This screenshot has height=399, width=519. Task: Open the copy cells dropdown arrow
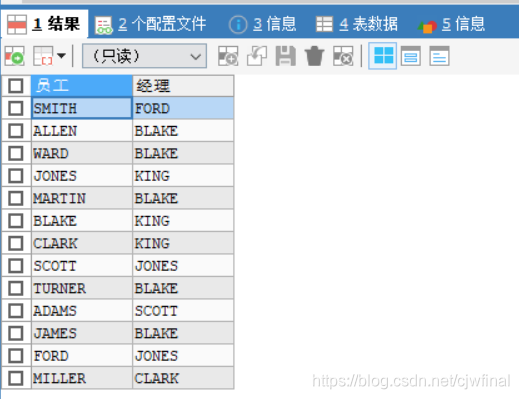pos(61,56)
